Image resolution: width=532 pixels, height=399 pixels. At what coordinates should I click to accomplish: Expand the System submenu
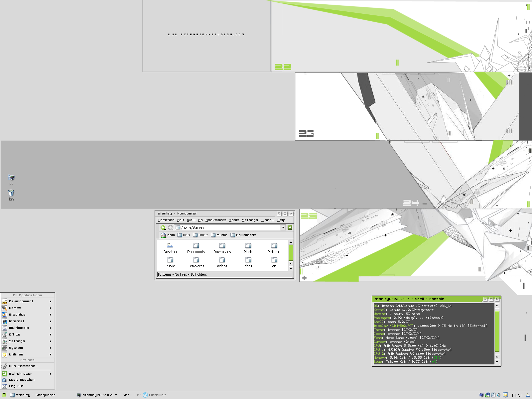28,348
